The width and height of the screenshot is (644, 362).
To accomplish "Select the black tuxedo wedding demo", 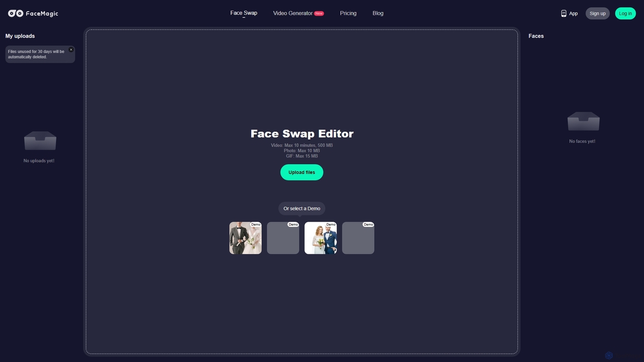I will 246,238.
